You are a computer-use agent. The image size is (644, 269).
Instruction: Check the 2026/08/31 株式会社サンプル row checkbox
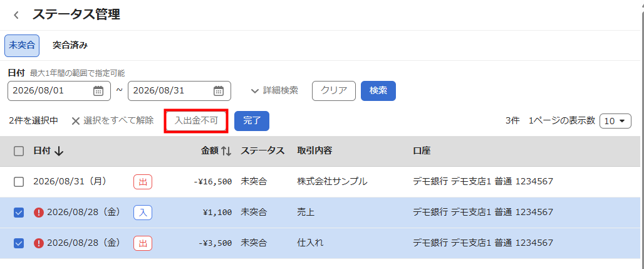(19, 182)
